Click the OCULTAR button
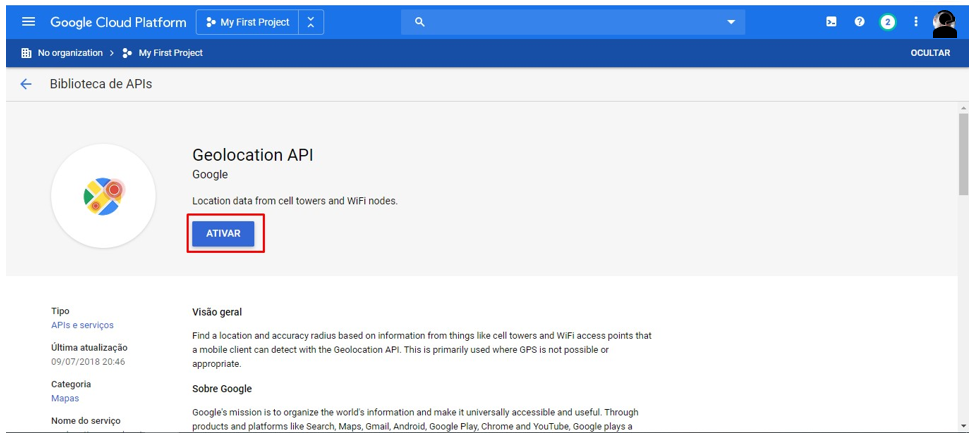973x438 pixels. tap(930, 53)
